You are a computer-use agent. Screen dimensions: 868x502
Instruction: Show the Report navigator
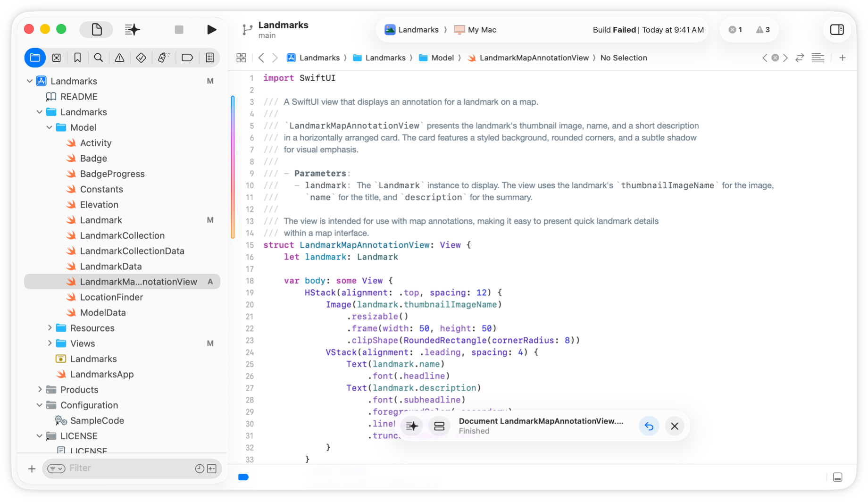210,58
